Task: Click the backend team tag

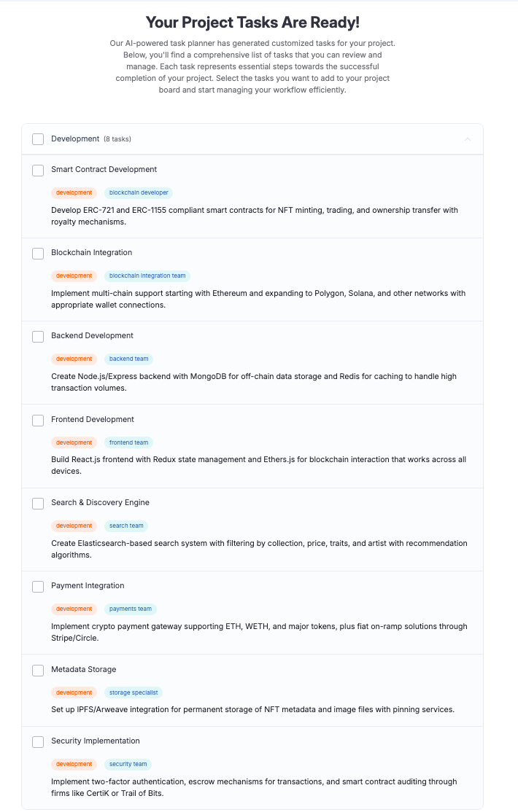Action: [x=128, y=359]
